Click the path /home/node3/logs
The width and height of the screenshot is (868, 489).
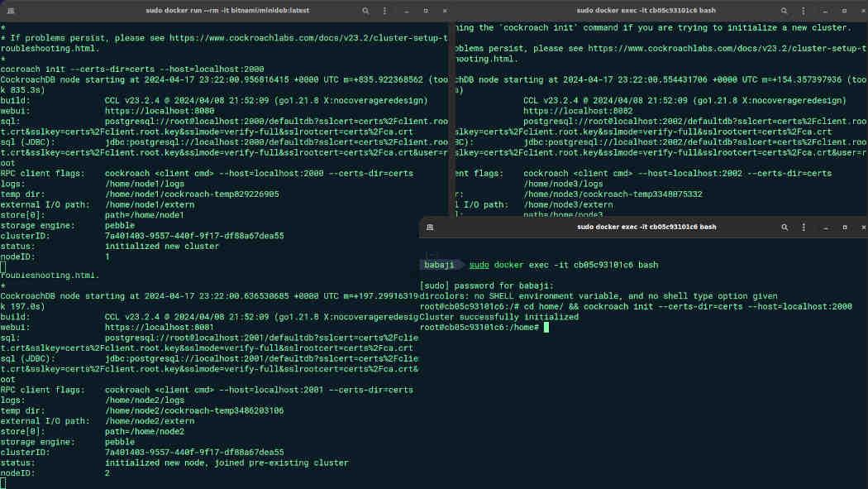(563, 184)
